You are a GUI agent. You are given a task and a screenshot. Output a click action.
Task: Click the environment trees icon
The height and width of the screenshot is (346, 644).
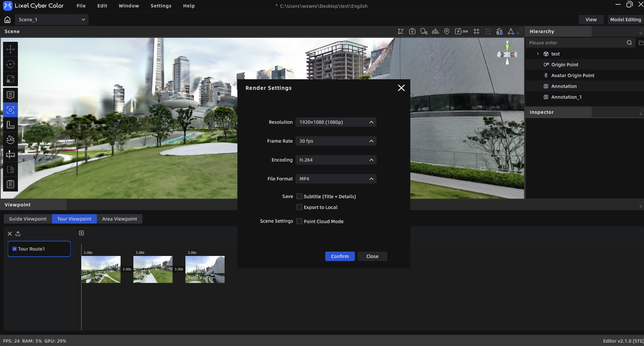click(x=499, y=31)
